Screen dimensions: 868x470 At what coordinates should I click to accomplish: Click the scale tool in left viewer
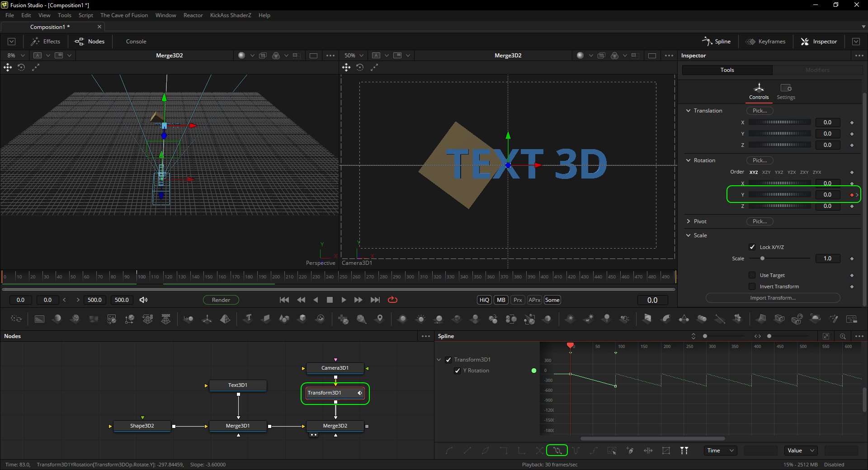[x=35, y=67]
